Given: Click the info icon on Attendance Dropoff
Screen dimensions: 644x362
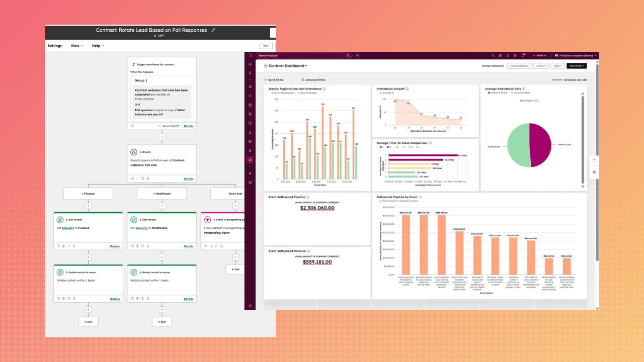Looking at the screenshot, I should point(407,89).
